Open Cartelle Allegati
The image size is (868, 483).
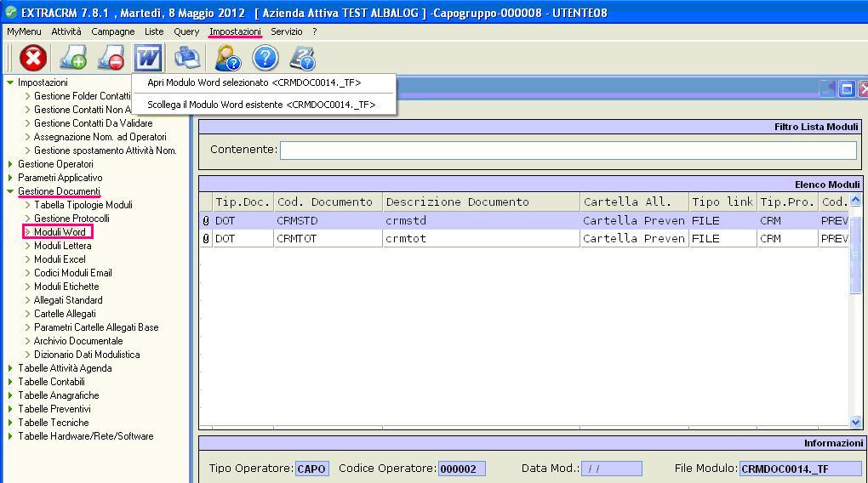point(65,314)
